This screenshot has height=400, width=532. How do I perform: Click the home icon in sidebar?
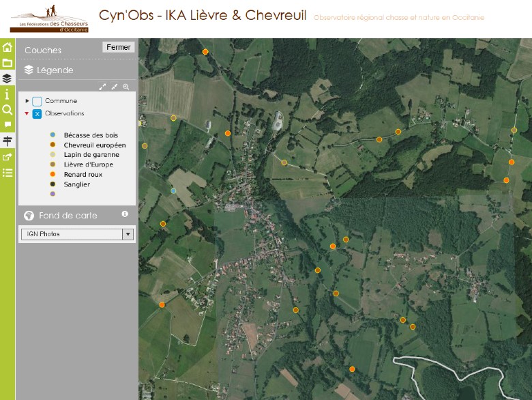[x=8, y=47]
